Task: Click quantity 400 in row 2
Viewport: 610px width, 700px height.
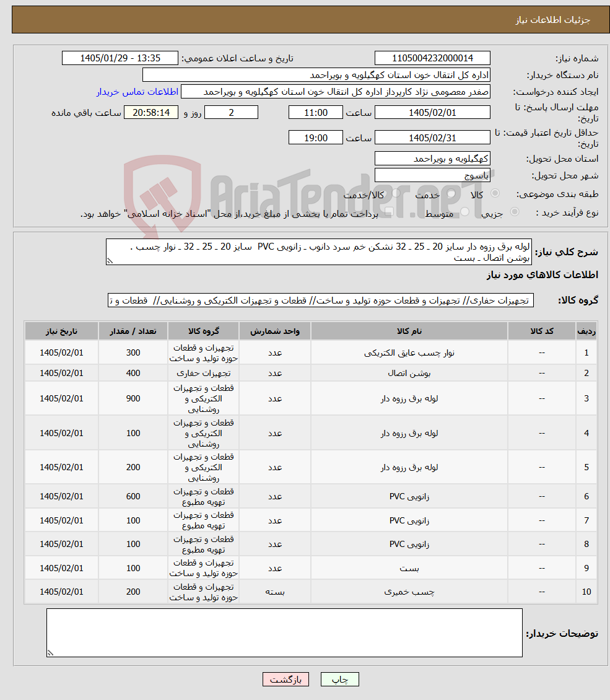Action: coord(133,373)
